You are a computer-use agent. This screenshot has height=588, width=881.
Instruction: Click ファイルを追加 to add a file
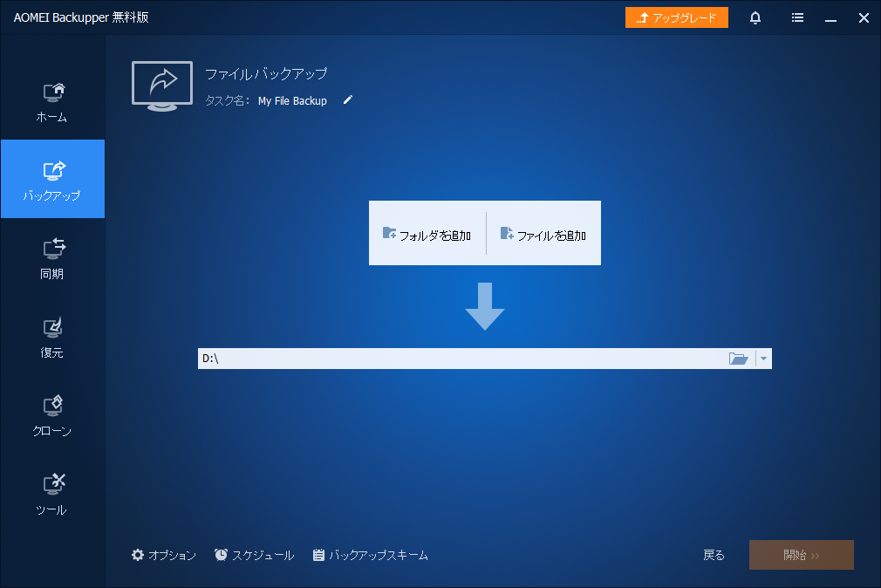coord(543,233)
